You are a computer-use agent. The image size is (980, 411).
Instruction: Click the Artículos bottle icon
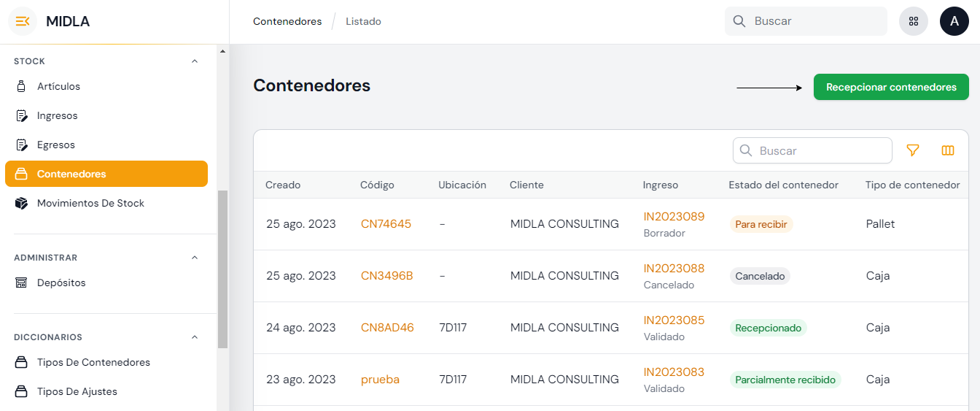tap(22, 86)
